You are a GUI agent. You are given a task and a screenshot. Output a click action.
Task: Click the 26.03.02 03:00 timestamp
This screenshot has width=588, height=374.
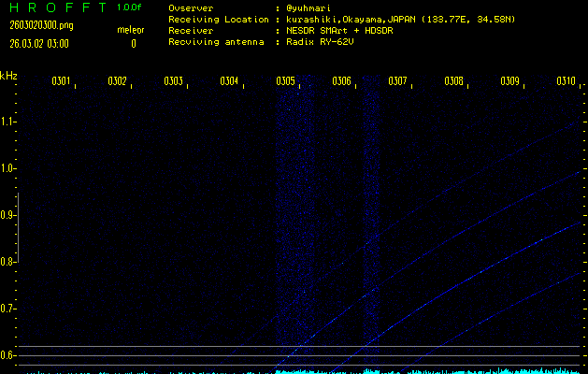coord(41,43)
